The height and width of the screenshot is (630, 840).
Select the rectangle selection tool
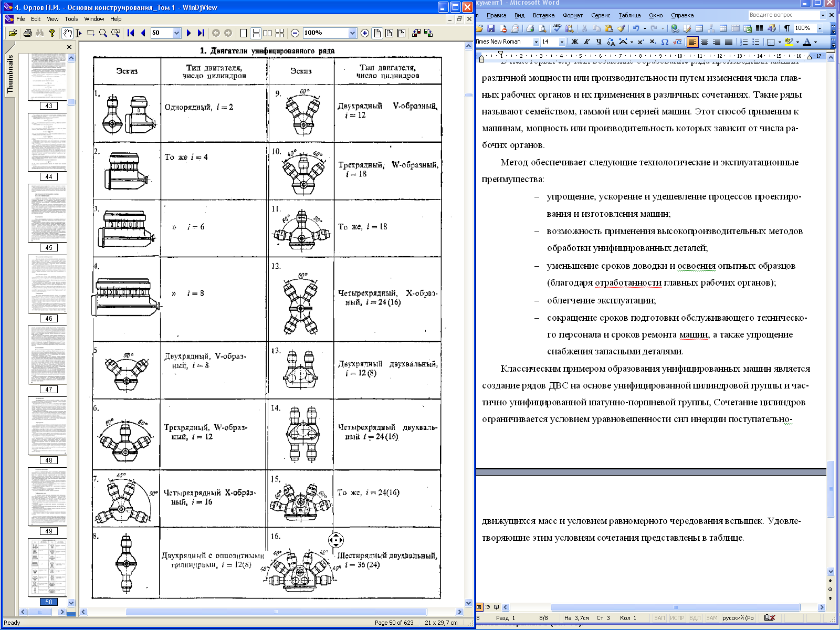point(91,33)
